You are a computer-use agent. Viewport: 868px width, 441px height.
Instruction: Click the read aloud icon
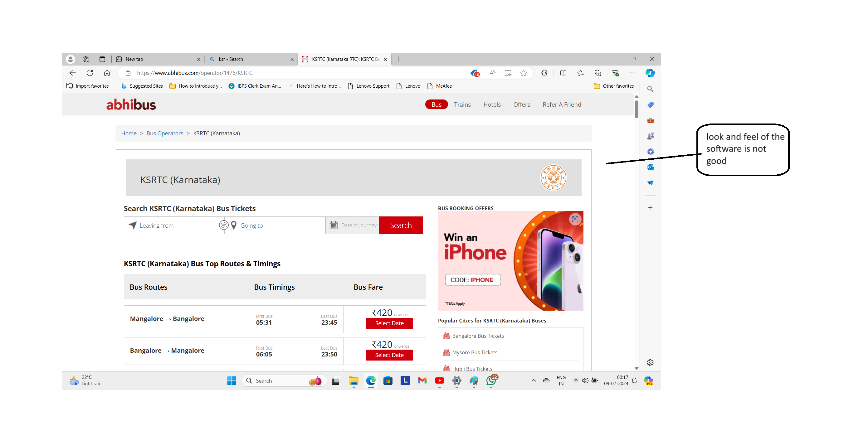tap(492, 73)
